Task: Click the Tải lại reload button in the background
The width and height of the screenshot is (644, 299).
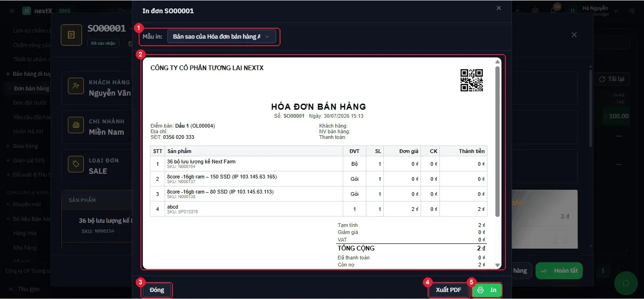Action: (x=611, y=79)
